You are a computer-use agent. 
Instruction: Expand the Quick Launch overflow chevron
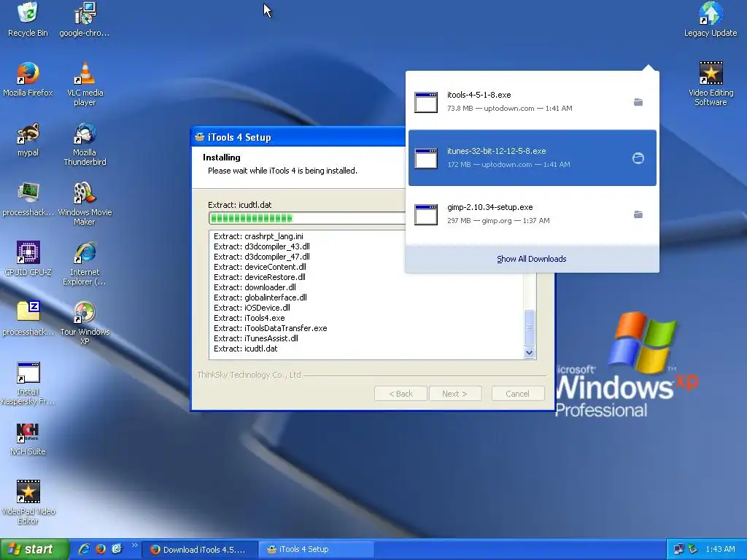pyautogui.click(x=134, y=545)
